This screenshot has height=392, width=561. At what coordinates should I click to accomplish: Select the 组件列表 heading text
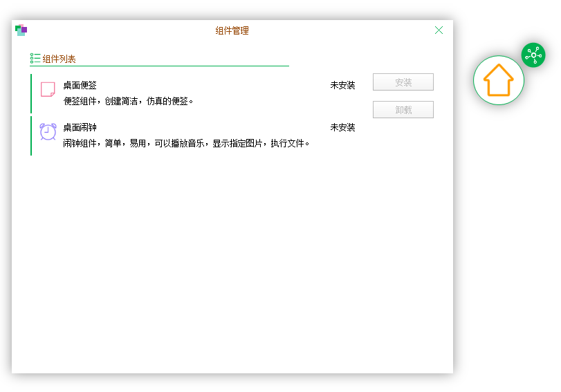pyautogui.click(x=59, y=59)
